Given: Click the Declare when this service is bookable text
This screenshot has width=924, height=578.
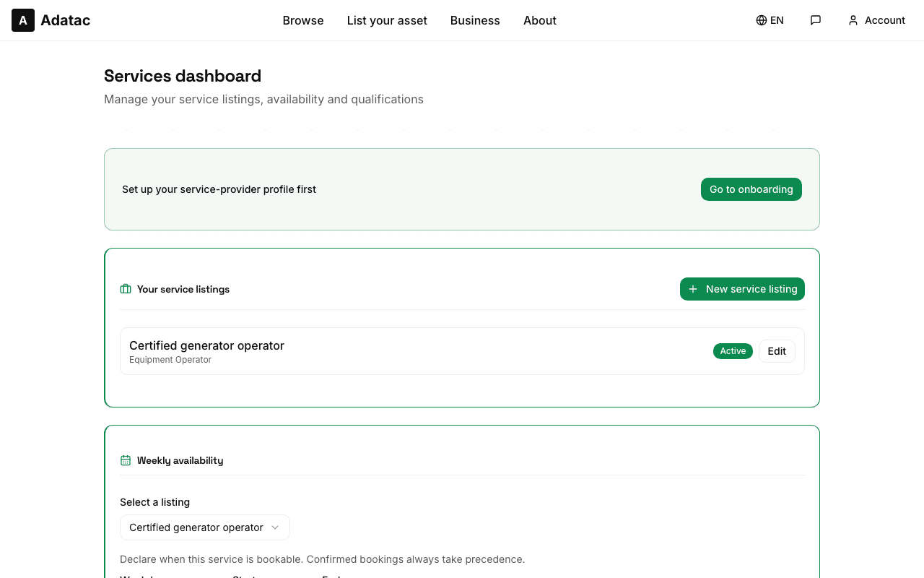Looking at the screenshot, I should click(x=322, y=559).
